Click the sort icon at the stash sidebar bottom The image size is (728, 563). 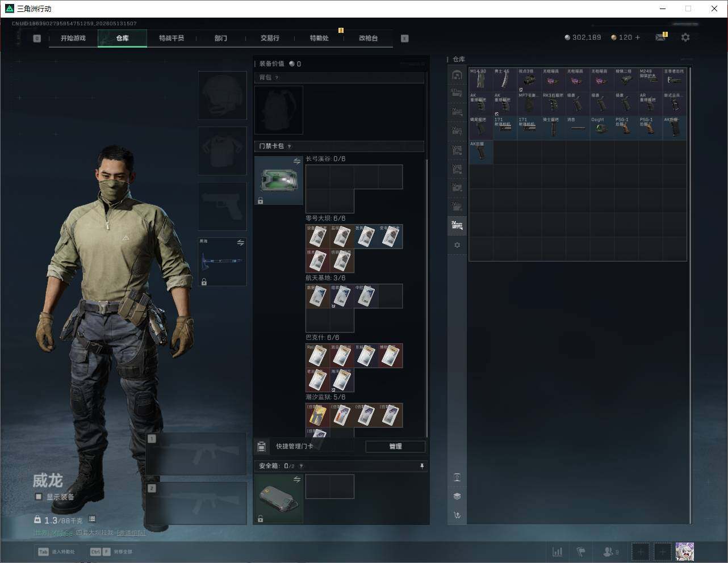tap(457, 515)
